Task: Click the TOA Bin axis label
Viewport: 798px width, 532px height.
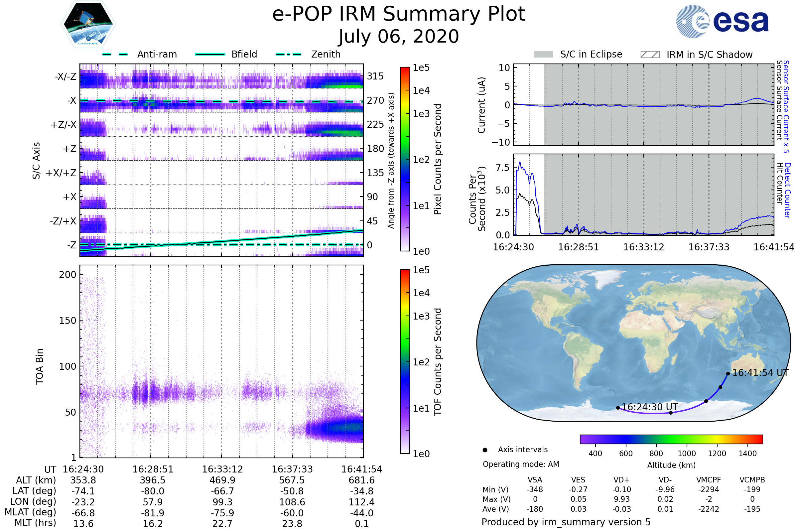Action: (40, 366)
